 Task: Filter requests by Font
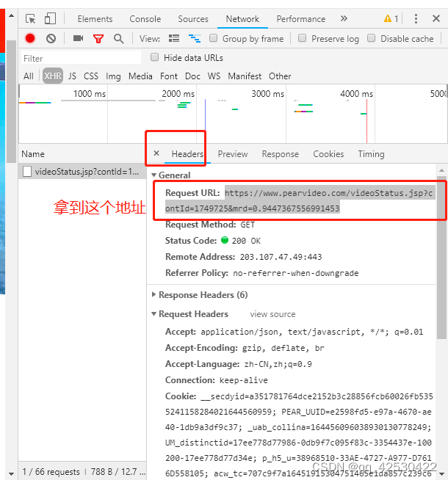pos(169,76)
